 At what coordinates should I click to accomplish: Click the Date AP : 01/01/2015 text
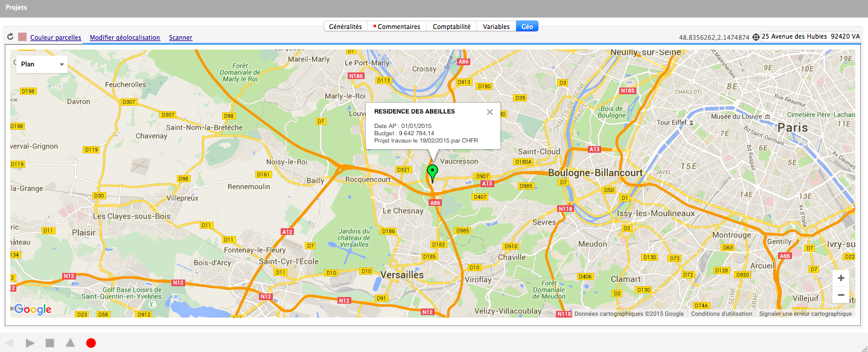[x=403, y=126]
